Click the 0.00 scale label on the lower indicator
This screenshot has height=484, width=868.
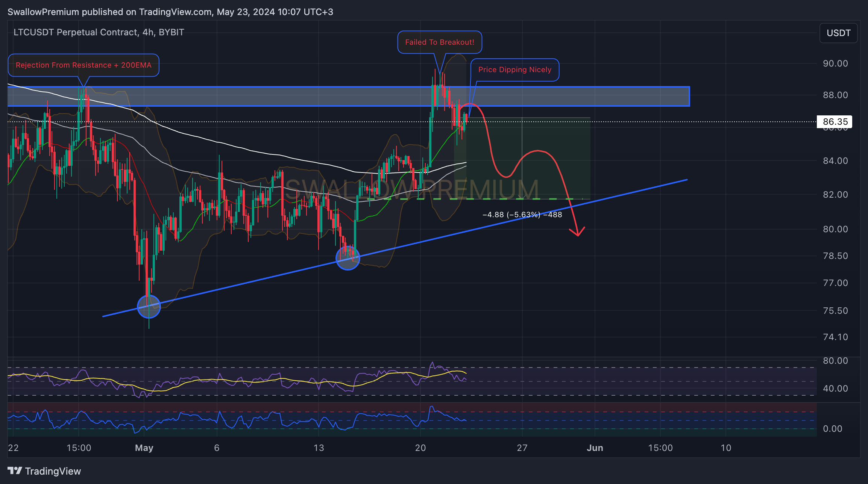click(832, 428)
